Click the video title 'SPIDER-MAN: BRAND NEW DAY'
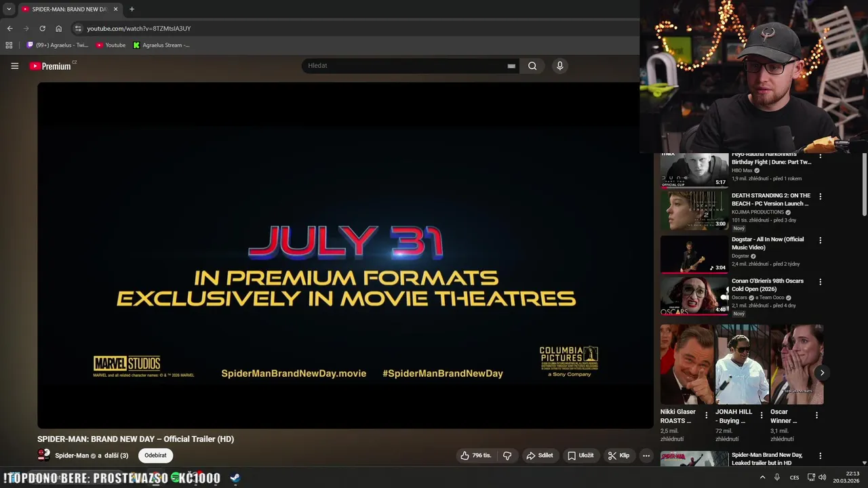This screenshot has width=868, height=488. click(136, 439)
